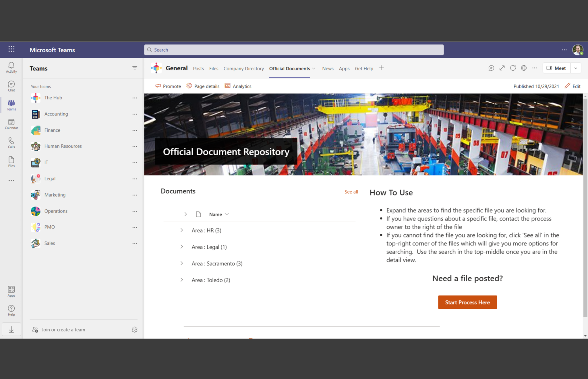
Task: Open See all documents link
Action: (x=351, y=192)
